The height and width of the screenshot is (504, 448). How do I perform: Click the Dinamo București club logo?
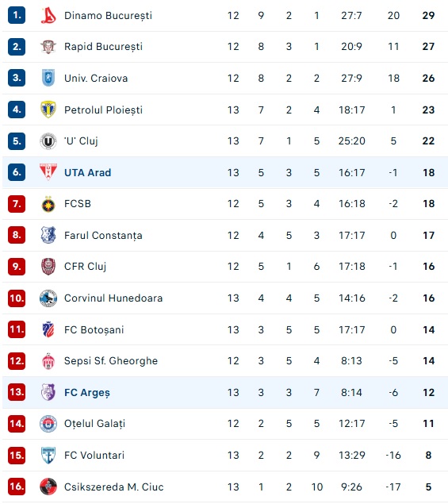[48, 15]
